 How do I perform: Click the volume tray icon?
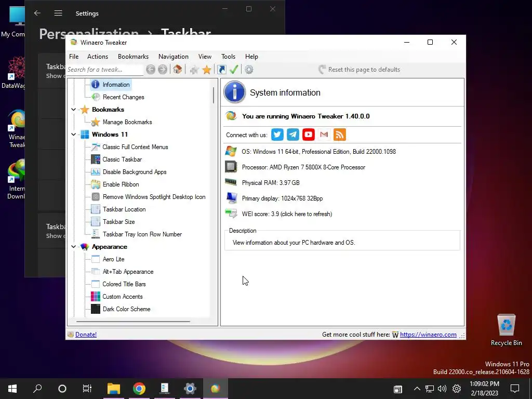pos(442,389)
